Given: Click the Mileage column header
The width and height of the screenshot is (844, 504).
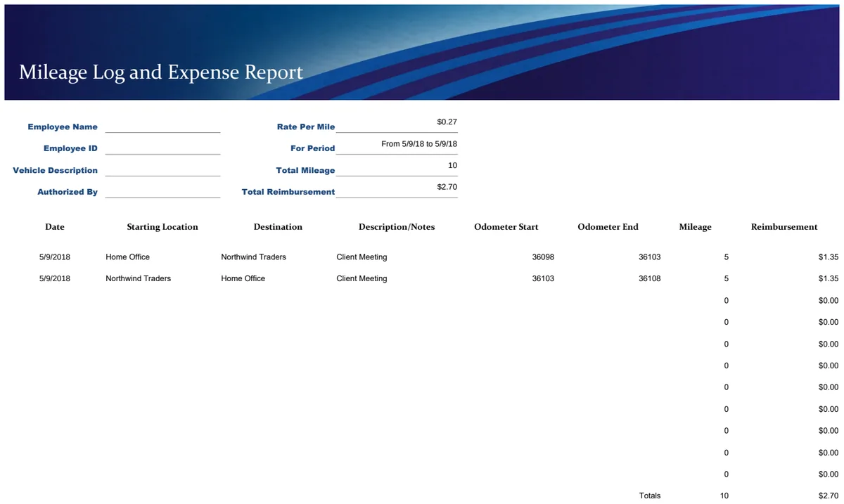Looking at the screenshot, I should click(x=696, y=227).
